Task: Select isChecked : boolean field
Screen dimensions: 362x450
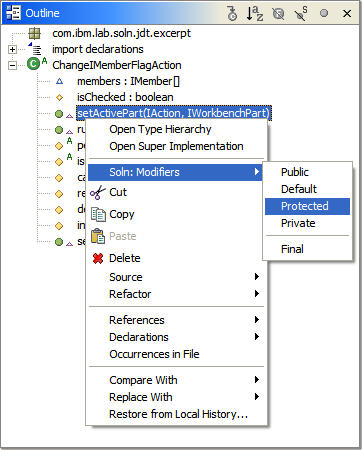Action: (x=125, y=97)
